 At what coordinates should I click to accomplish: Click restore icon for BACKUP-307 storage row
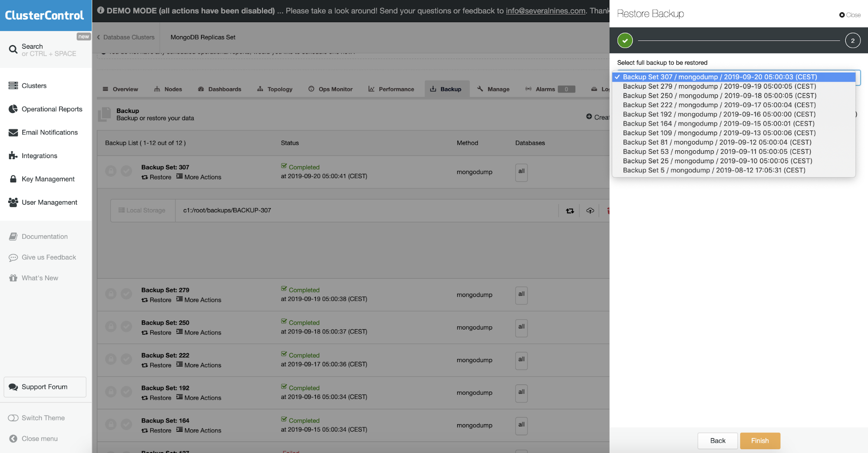570,211
